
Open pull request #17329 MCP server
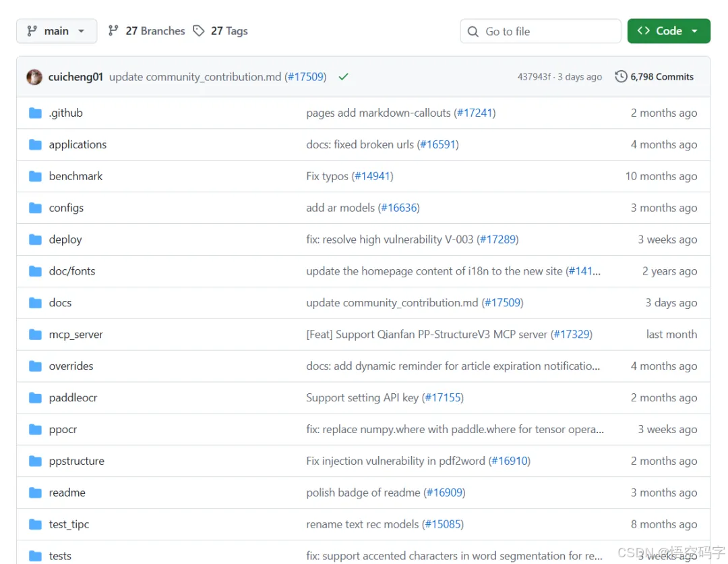click(572, 335)
